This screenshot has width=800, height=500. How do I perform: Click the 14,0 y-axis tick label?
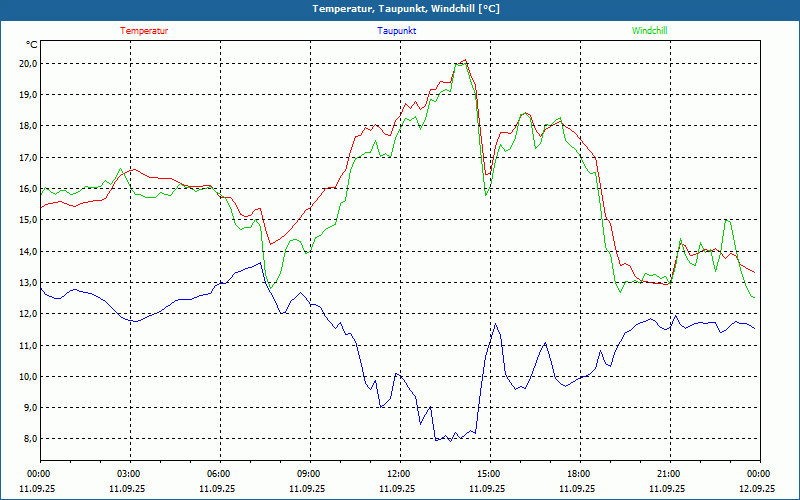pos(26,251)
